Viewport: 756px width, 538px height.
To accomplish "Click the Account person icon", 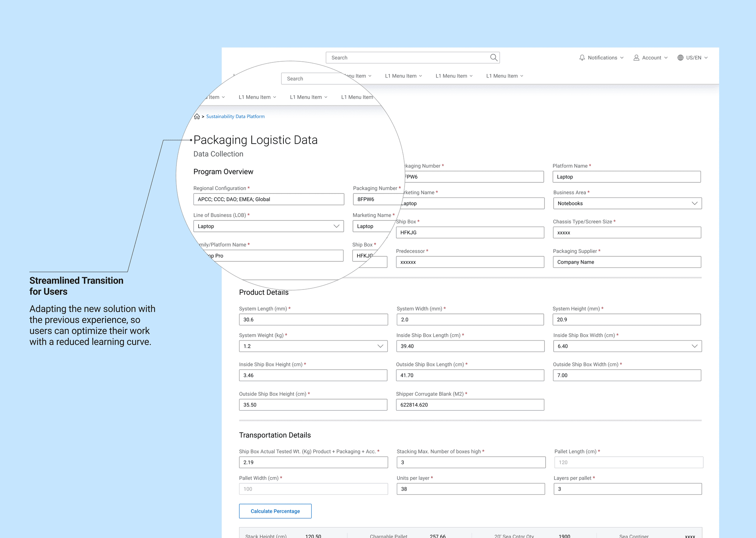I will (636, 58).
